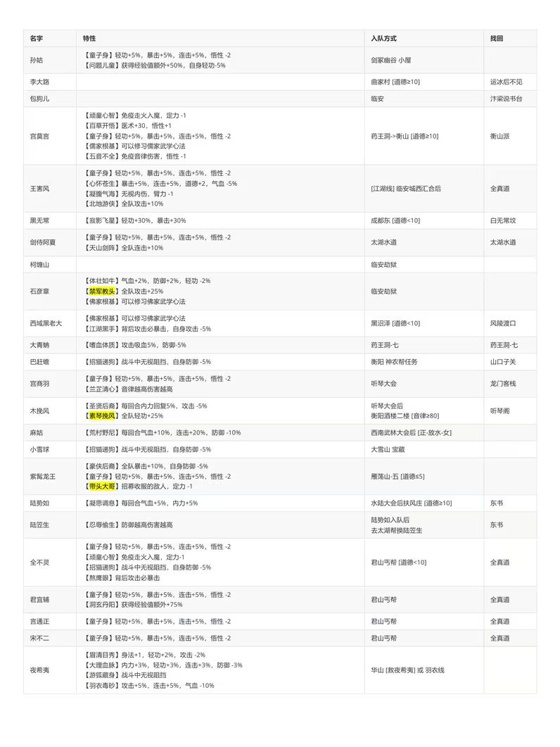Select the name cell 柯镰山

39,265
